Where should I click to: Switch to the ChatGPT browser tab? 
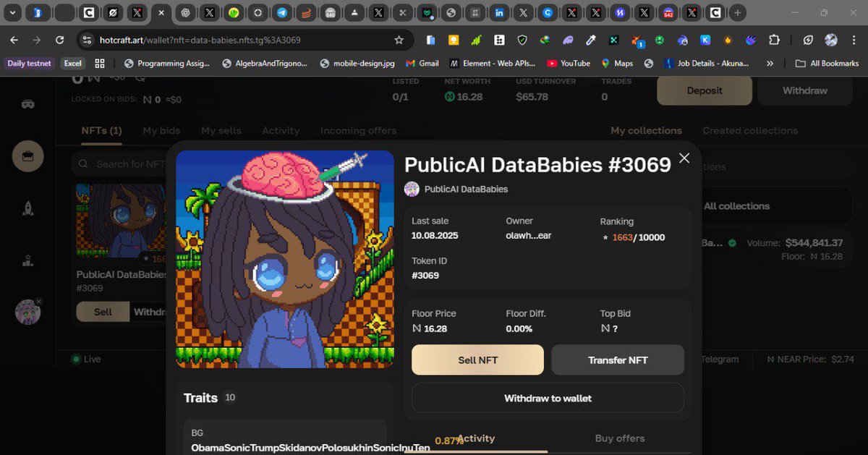click(x=185, y=13)
